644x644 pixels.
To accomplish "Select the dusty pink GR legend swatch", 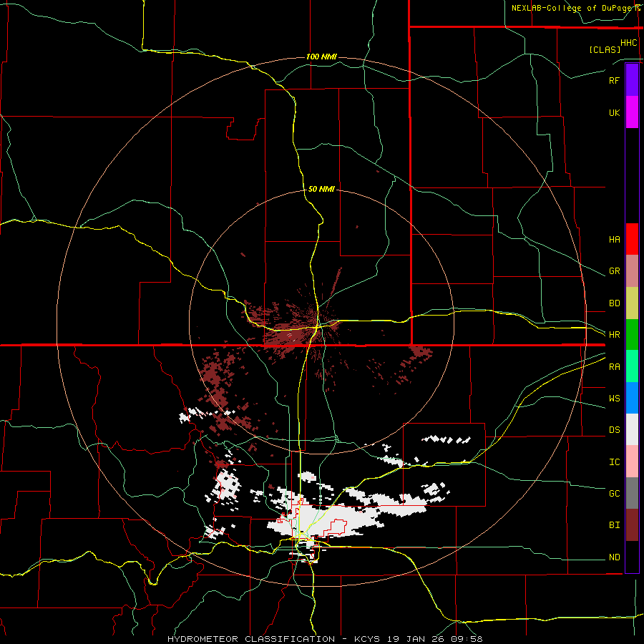I will [632, 271].
